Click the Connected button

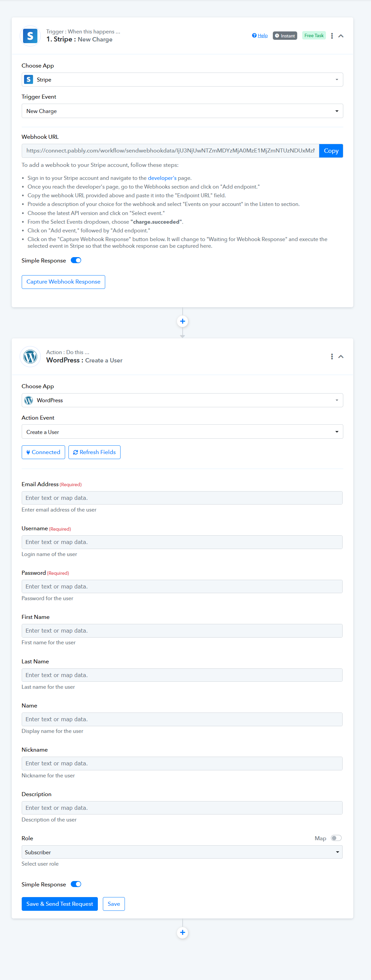43,452
